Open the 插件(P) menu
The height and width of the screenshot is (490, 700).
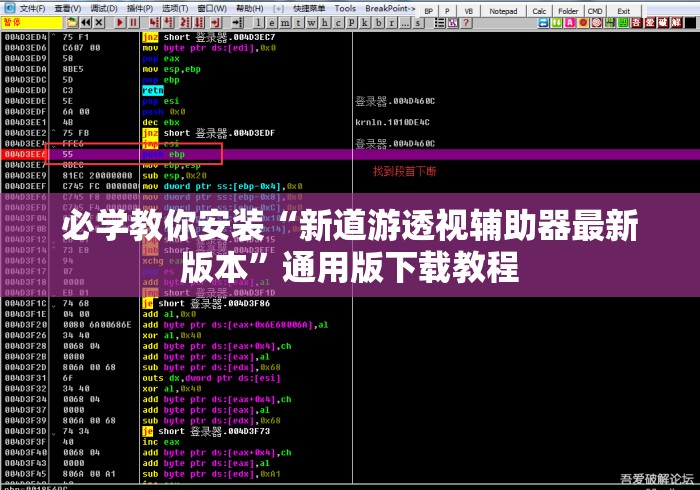click(140, 8)
